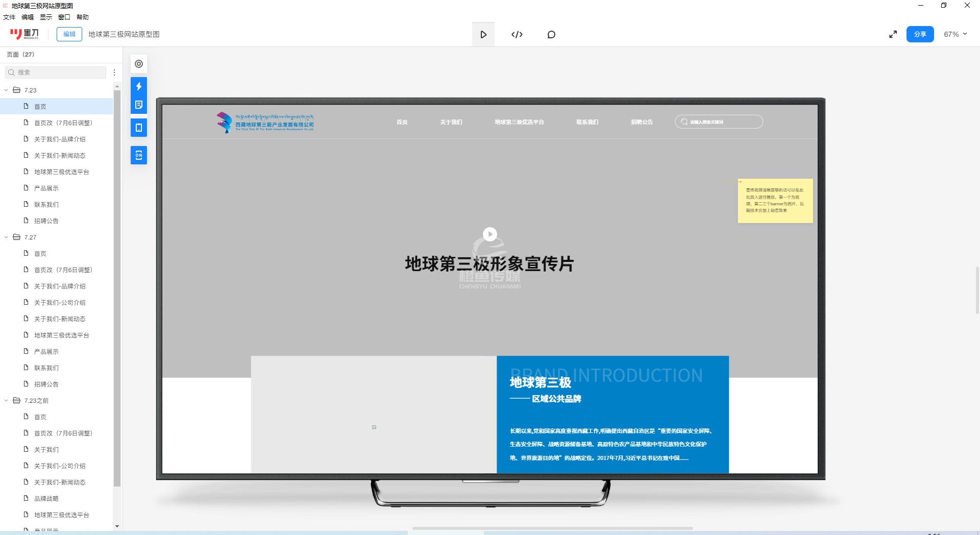Click the 7.27 folder icon
980x535 pixels.
pos(16,237)
